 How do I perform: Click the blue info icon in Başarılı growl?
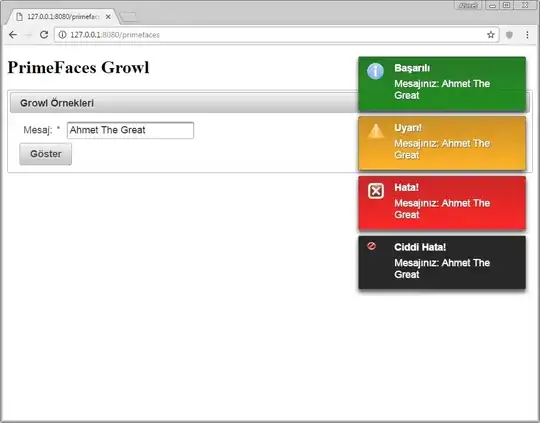click(375, 71)
